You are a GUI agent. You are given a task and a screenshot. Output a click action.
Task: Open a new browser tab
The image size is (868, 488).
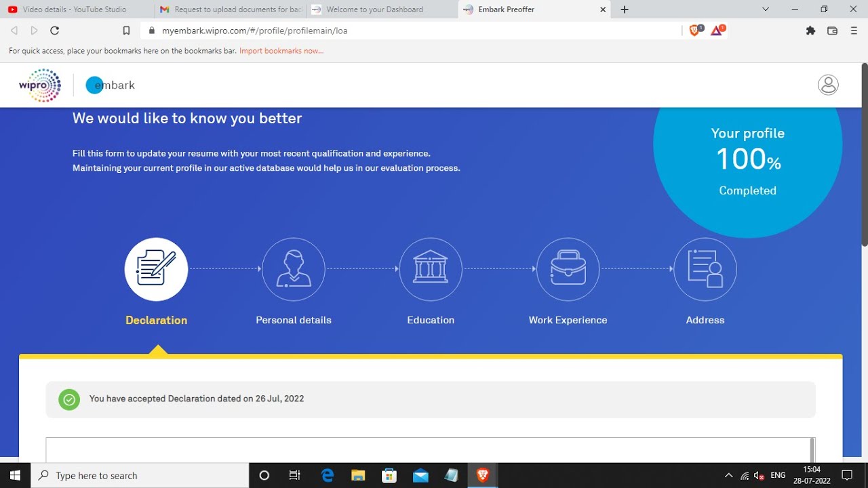[x=625, y=9]
